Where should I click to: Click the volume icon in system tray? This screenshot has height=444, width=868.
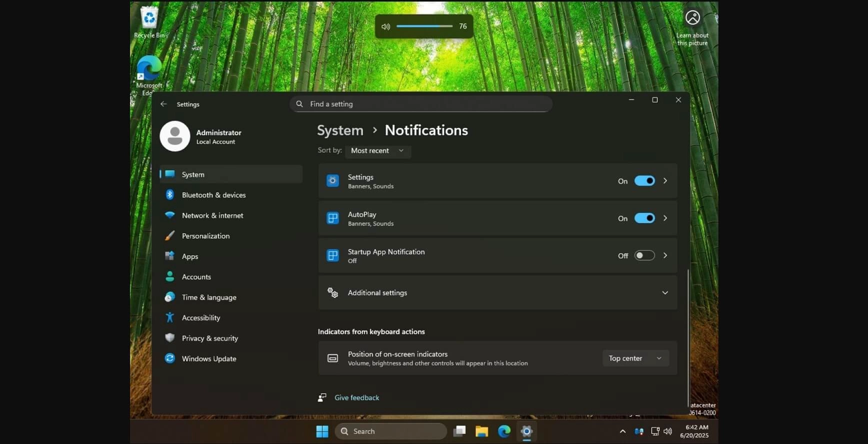coord(668,431)
